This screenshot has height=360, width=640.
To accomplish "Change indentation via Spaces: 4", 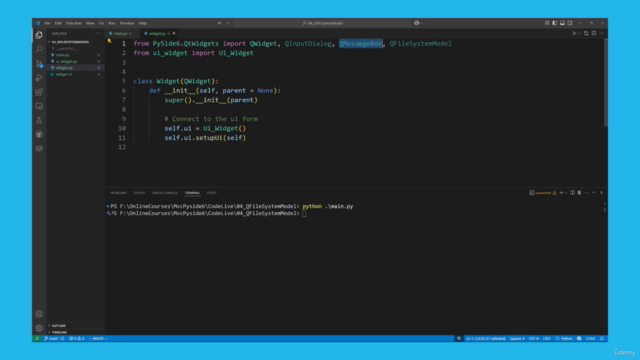I will pos(517,338).
